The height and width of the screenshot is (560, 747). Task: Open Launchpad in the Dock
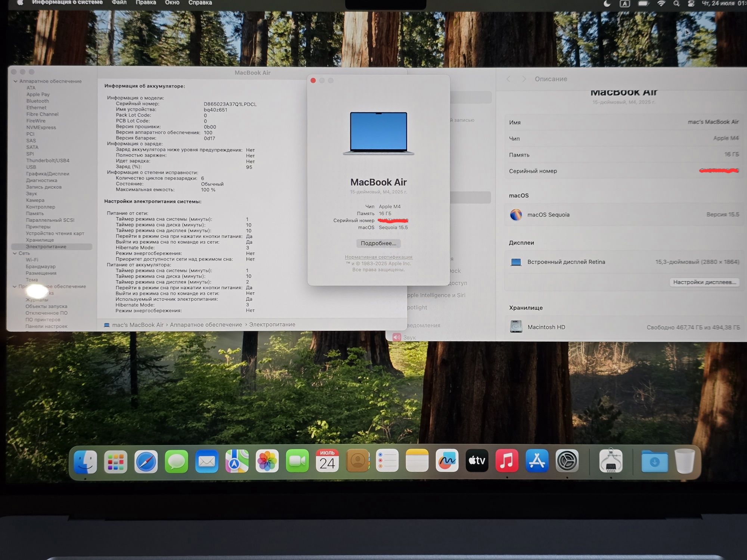coord(116,462)
